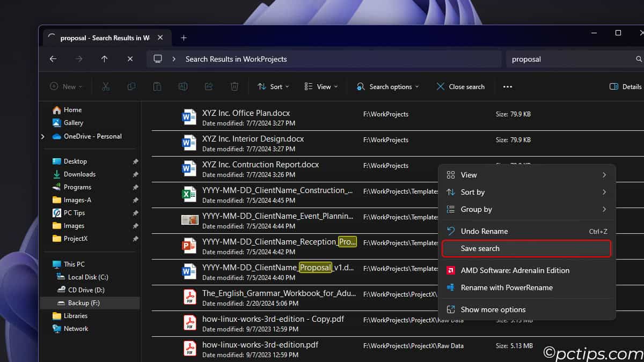Open the See more toolbar menu
Viewport: 644px width, 362px height.
coord(507,86)
